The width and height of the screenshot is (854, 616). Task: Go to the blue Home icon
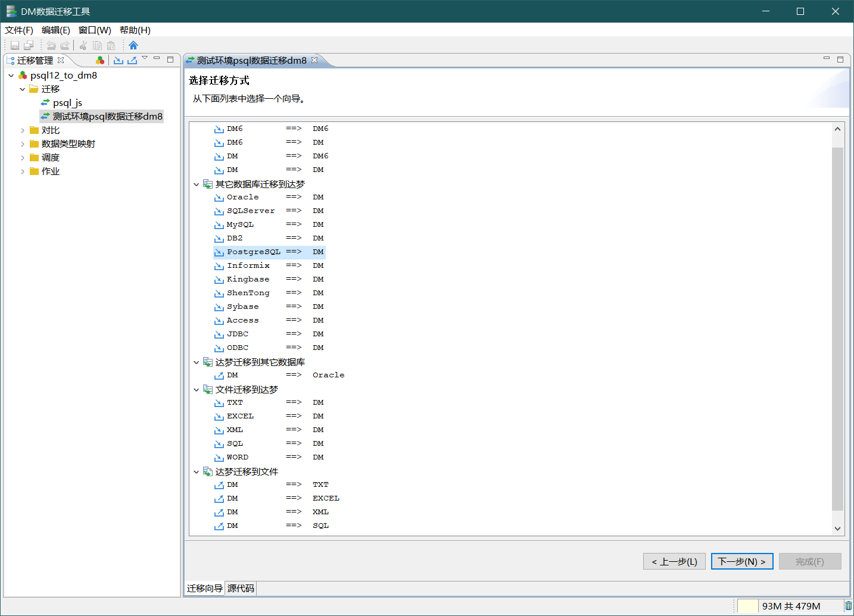click(133, 46)
